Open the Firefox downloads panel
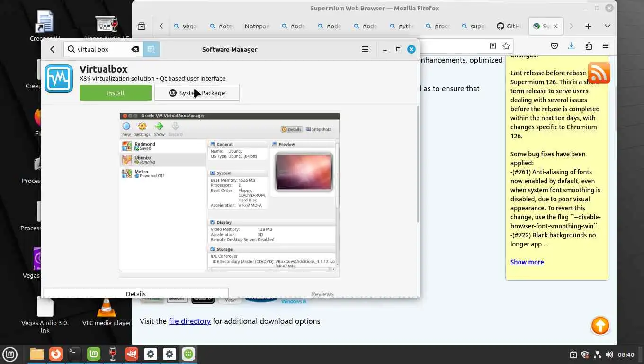Image resolution: width=644 pixels, height=364 pixels. click(572, 46)
